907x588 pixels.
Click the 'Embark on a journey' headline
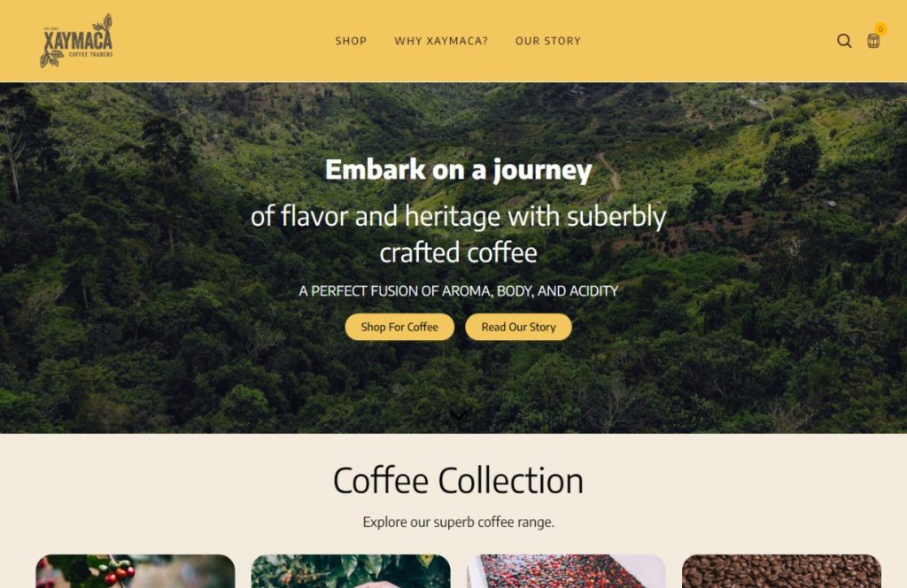[x=458, y=170]
